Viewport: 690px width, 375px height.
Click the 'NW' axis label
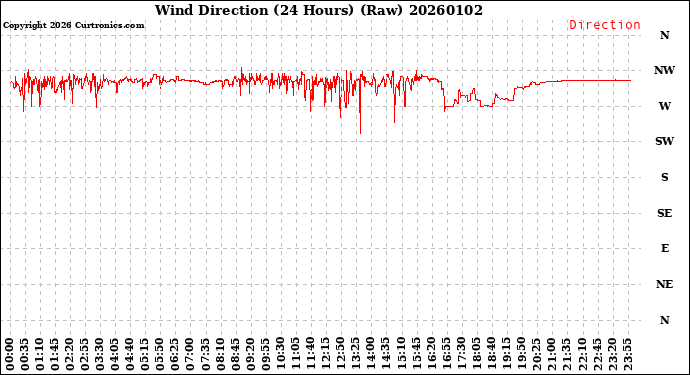664,70
